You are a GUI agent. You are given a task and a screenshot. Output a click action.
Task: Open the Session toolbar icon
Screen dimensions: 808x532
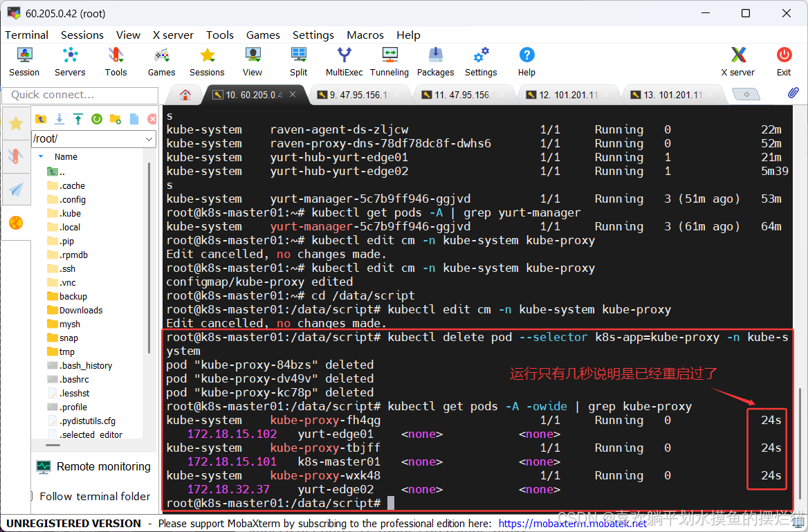click(24, 62)
